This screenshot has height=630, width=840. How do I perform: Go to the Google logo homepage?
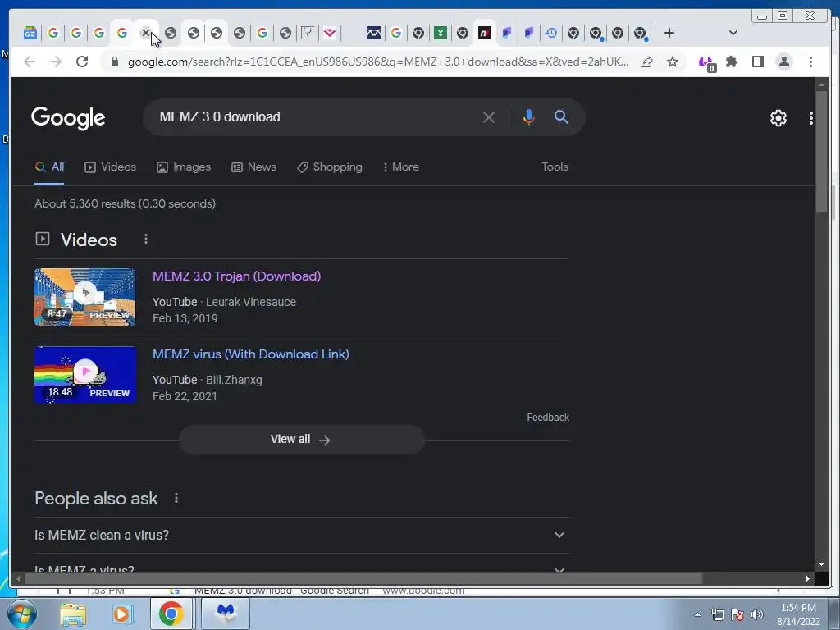tap(68, 118)
